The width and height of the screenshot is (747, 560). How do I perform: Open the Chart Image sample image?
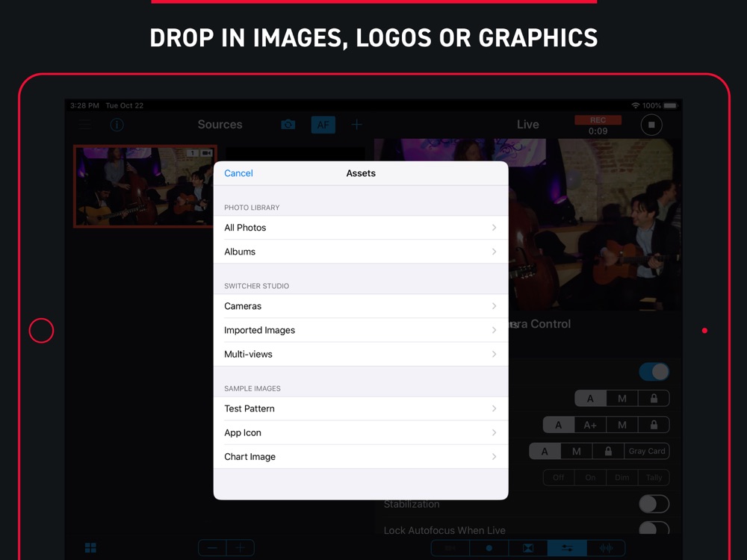(361, 457)
